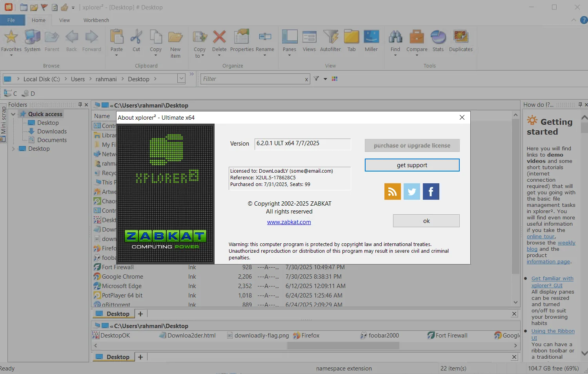Open the help question mark icon
This screenshot has width=588, height=374.
pyautogui.click(x=583, y=20)
